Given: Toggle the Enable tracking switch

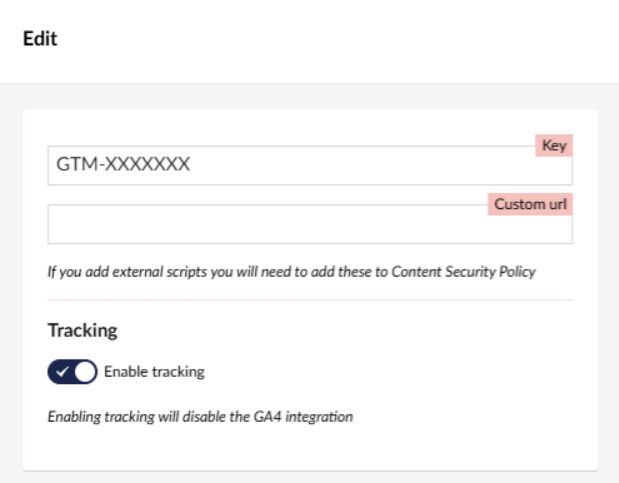Looking at the screenshot, I should [x=72, y=372].
